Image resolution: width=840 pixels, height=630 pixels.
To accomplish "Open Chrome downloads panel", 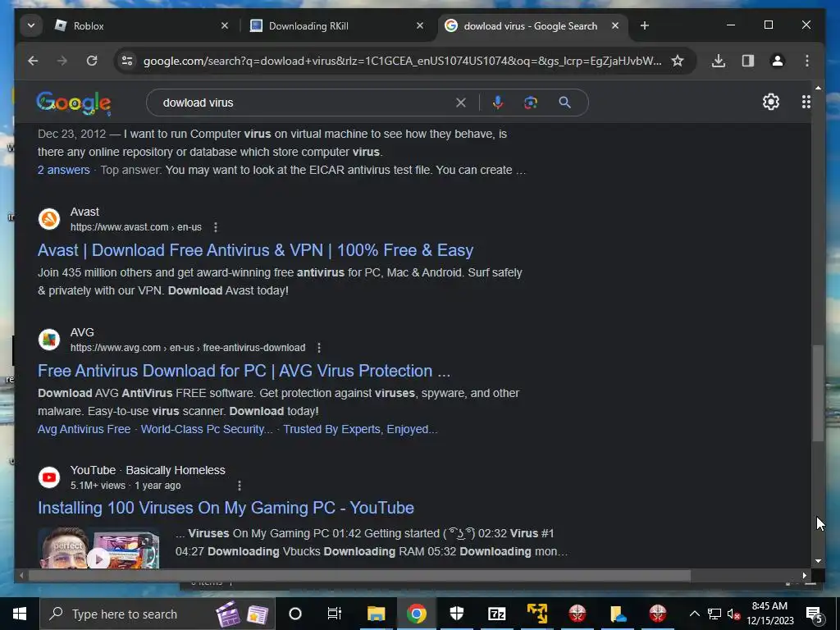I will (x=719, y=61).
